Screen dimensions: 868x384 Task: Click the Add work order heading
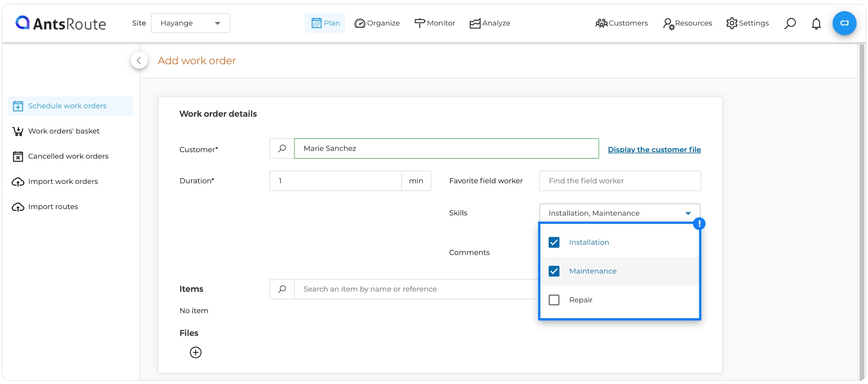pos(197,60)
